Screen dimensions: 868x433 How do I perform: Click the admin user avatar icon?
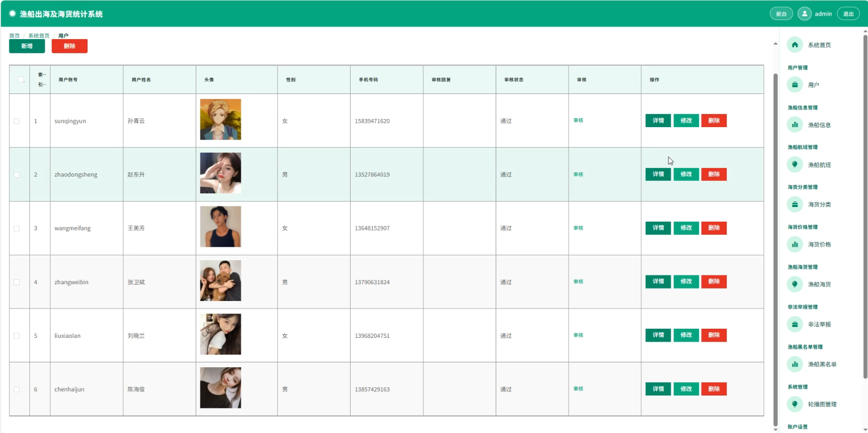pos(804,14)
